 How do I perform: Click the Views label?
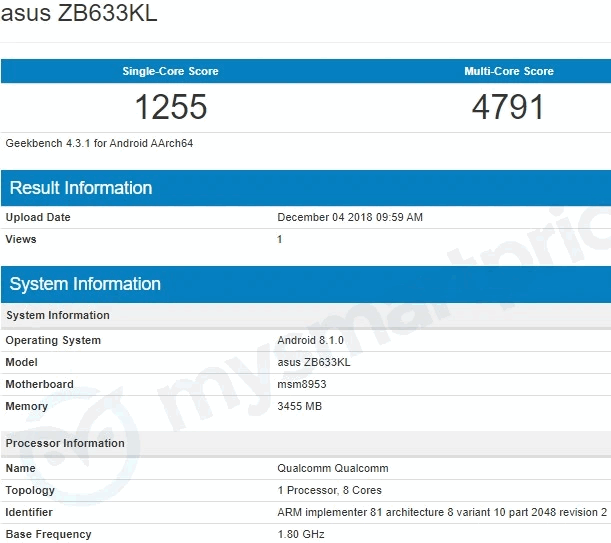coord(21,239)
